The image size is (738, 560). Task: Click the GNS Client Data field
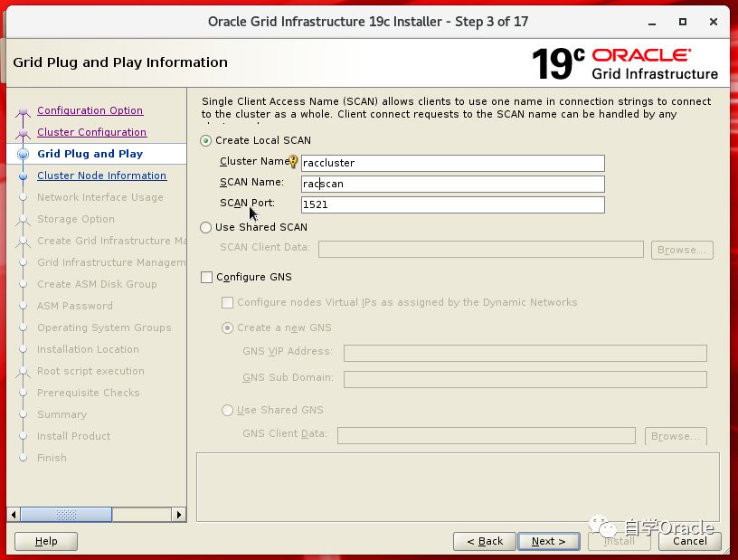[x=487, y=436]
